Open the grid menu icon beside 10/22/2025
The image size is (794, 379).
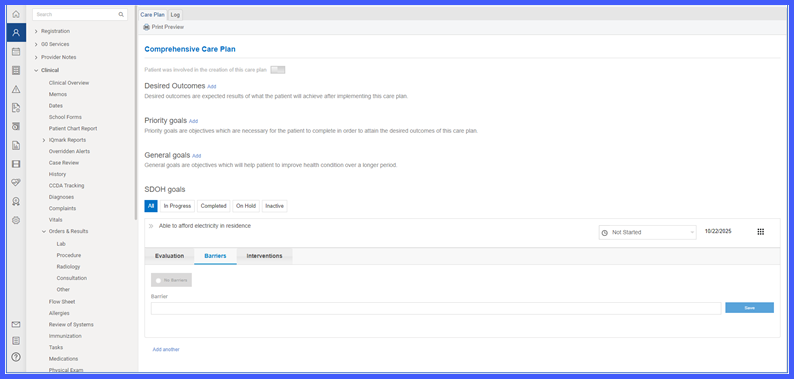pos(760,232)
